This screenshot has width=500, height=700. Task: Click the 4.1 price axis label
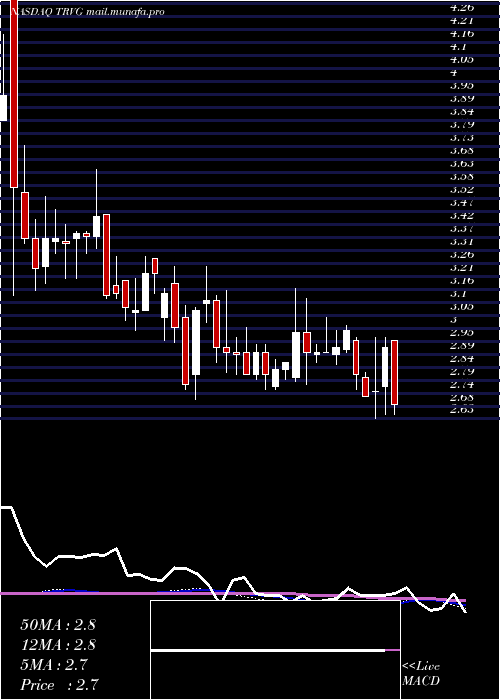459,46
